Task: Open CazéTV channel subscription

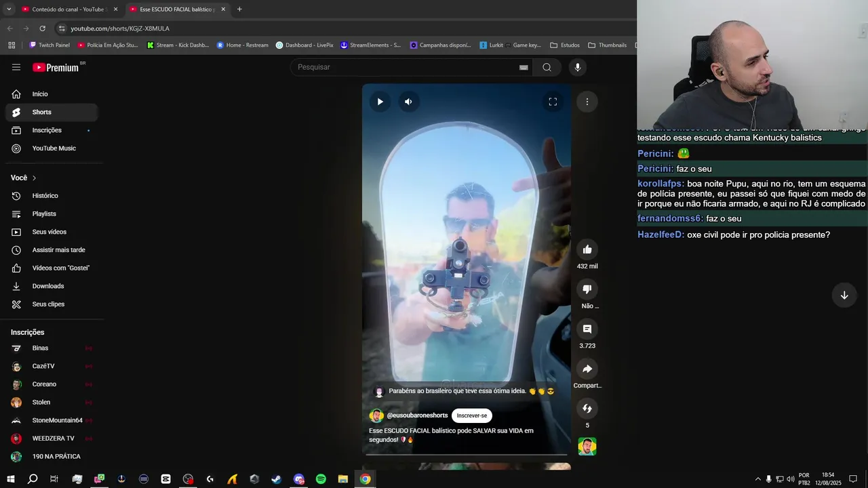Action: click(x=52, y=366)
